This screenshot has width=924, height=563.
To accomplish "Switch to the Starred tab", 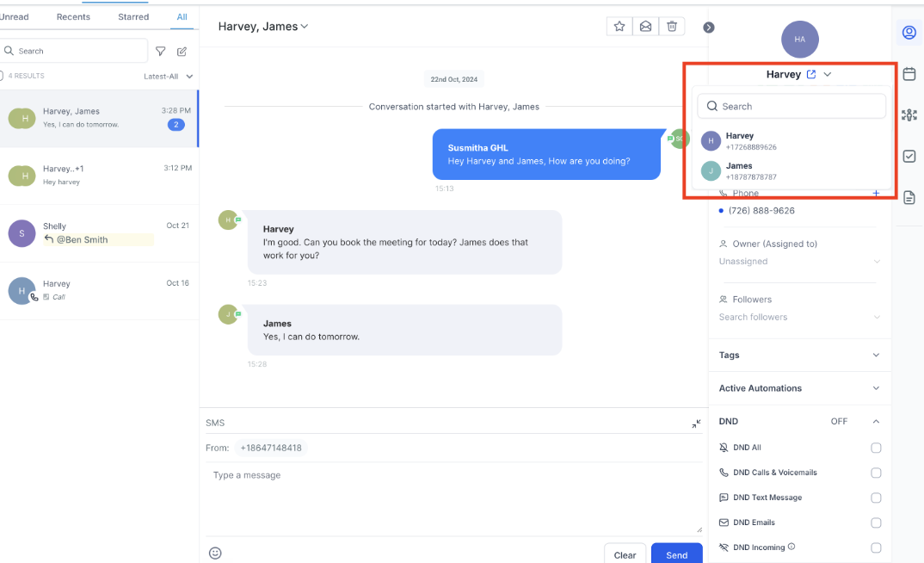I will pos(133,17).
